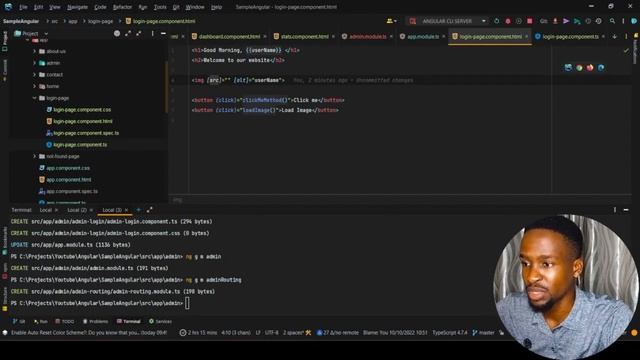Expand the not-found-page folder
The image size is (640, 360).
pyautogui.click(x=34, y=156)
